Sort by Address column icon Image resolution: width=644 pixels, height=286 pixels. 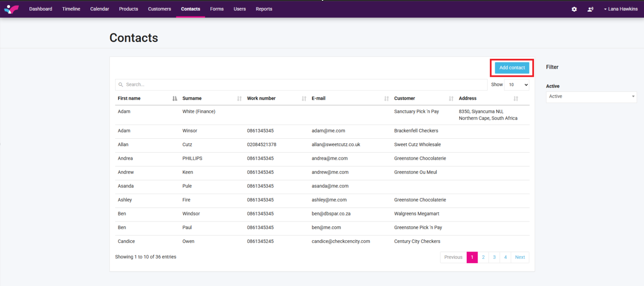pyautogui.click(x=516, y=99)
